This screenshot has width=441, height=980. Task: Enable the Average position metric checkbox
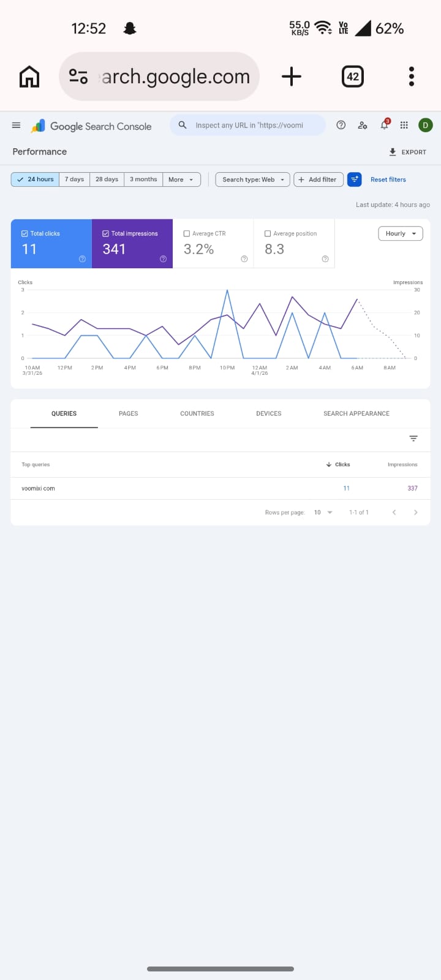268,233
